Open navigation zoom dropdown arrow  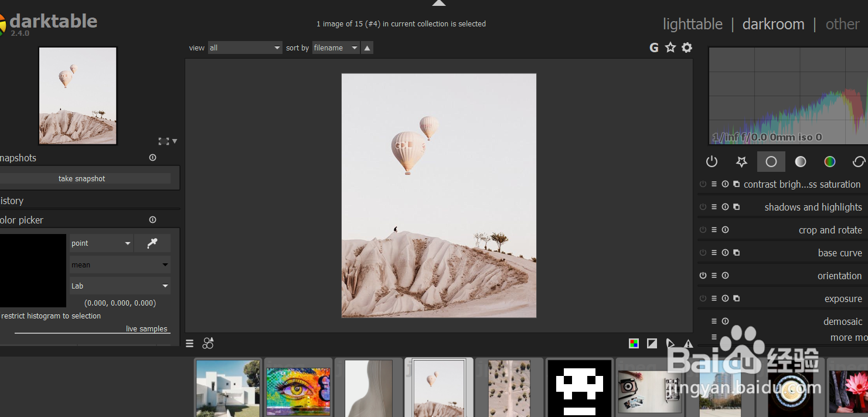[175, 141]
